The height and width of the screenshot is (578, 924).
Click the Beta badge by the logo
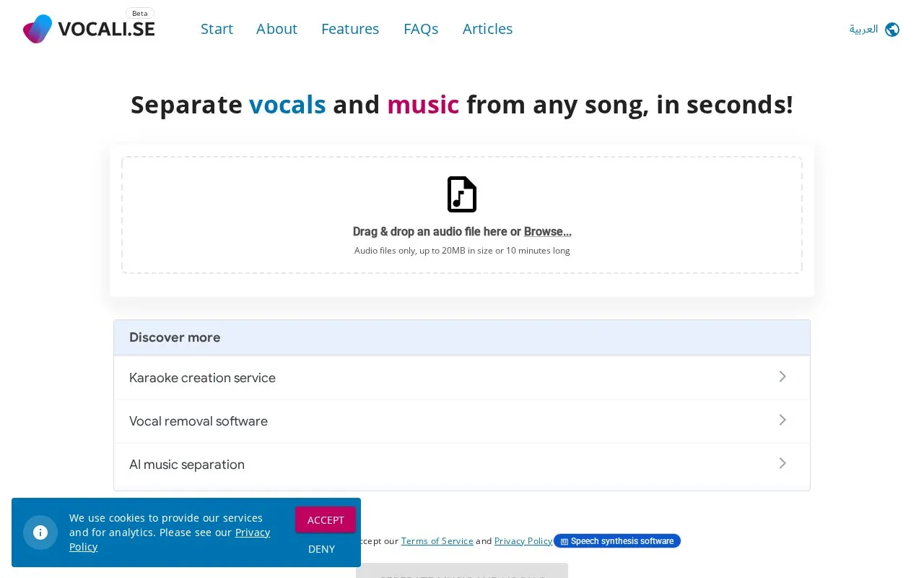coord(140,14)
